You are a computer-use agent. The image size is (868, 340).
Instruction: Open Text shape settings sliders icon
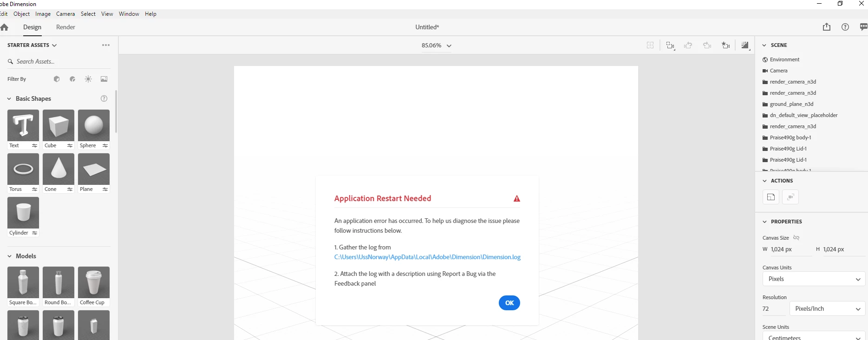point(34,145)
